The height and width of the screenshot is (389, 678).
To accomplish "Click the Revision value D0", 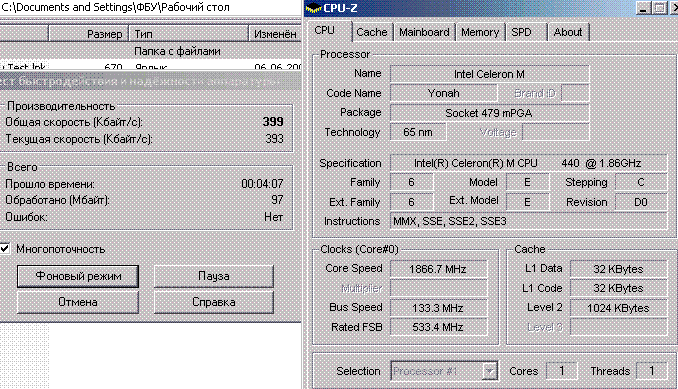I will tap(641, 202).
